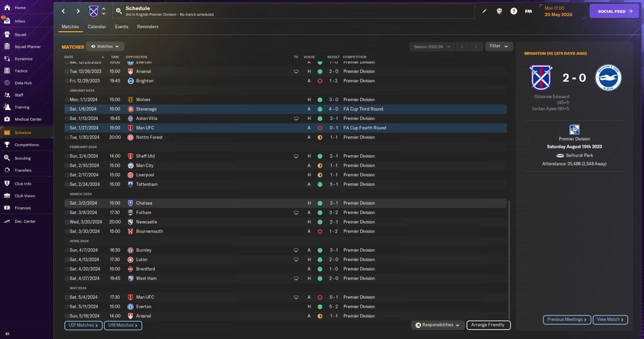Toggle reminder circle for Wolves match
Viewport: 644px width, 339px height.
(67, 100)
